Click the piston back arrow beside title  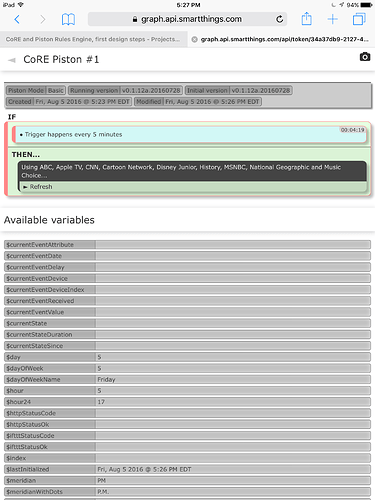point(12,60)
